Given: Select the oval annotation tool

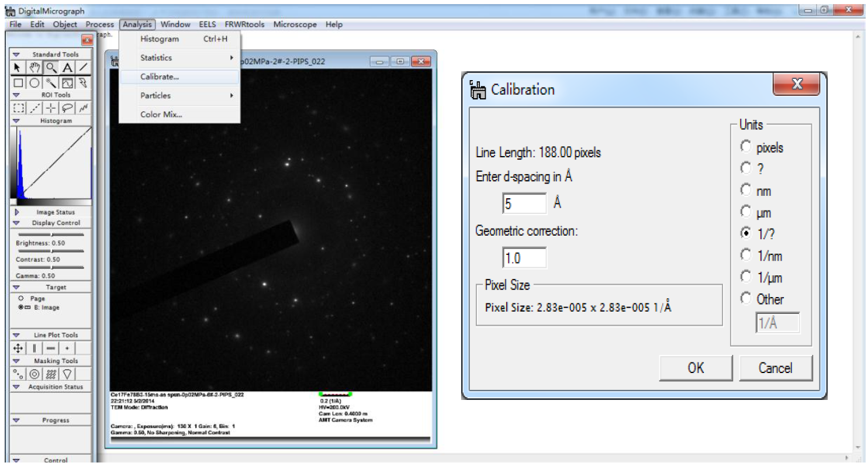Looking at the screenshot, I should click(34, 83).
